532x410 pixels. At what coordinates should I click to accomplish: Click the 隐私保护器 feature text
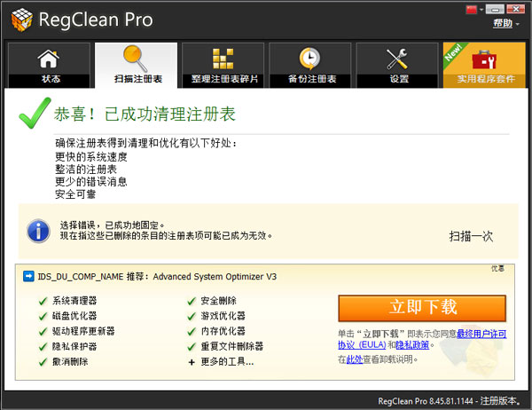tap(74, 346)
